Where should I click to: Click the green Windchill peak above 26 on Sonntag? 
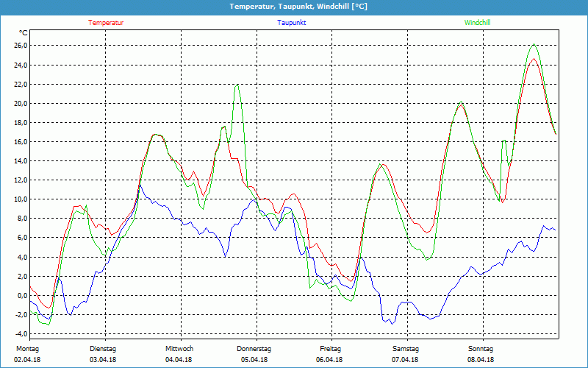534,44
